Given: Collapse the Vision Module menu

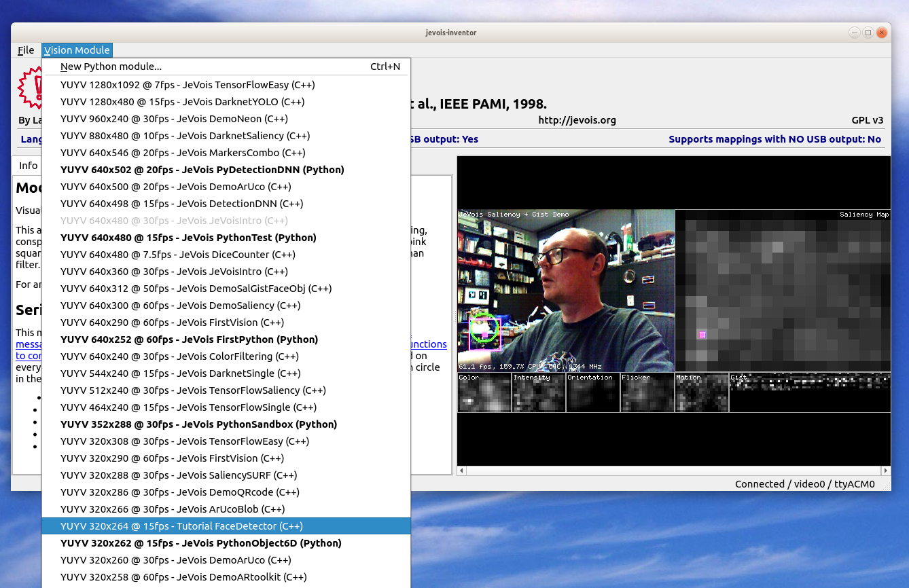Looking at the screenshot, I should point(77,50).
